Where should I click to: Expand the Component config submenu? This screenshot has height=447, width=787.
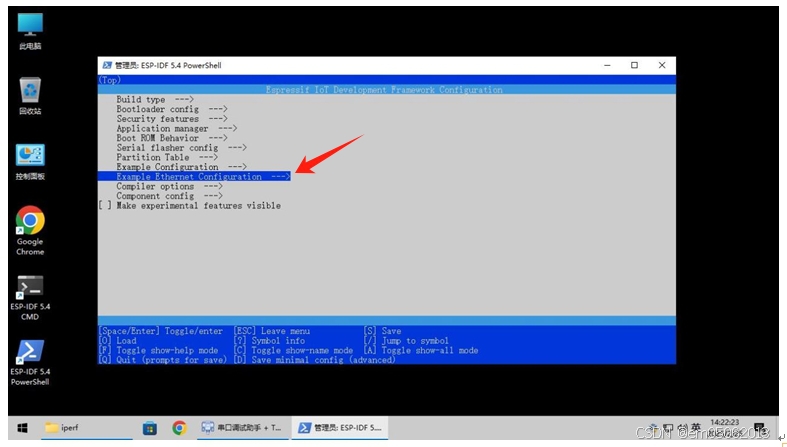170,196
